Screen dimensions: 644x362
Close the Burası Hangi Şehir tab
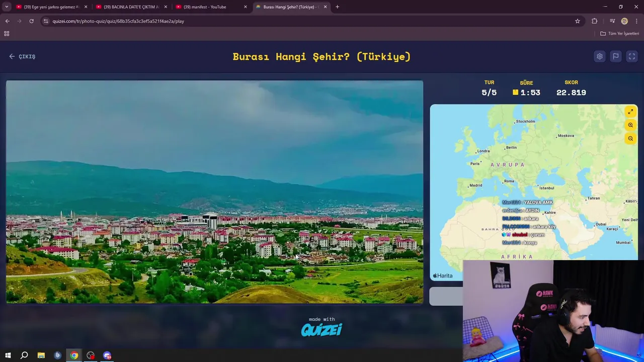(325, 7)
